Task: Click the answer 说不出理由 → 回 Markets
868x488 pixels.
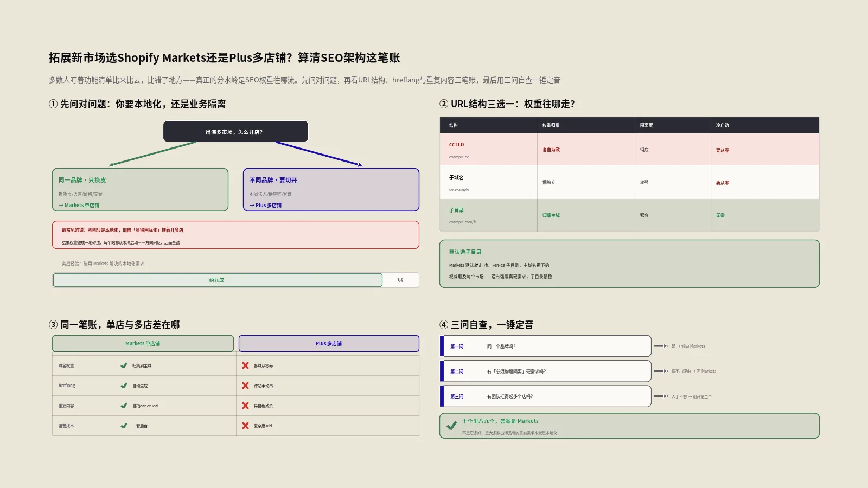Action: tap(694, 371)
